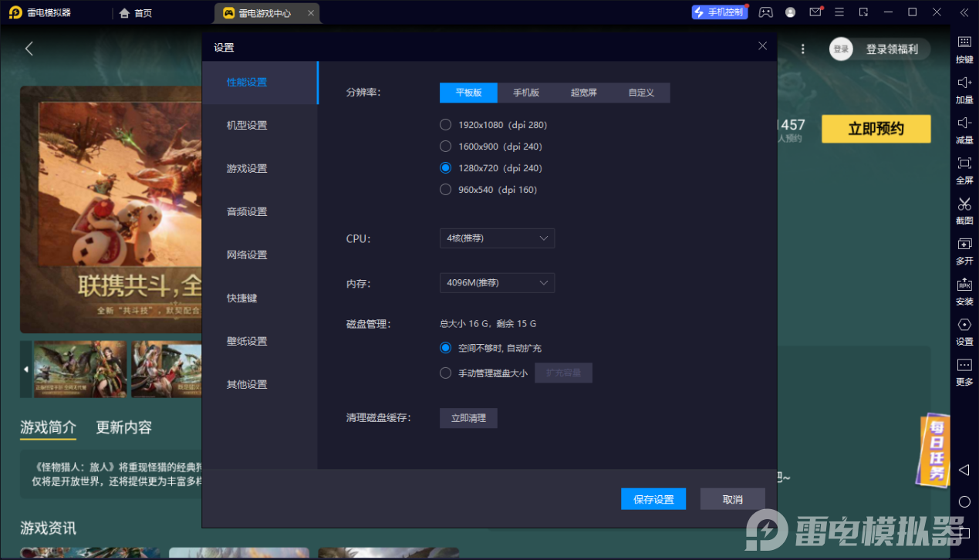
Task: Open 更多 more options sidebar icon
Action: [x=964, y=371]
